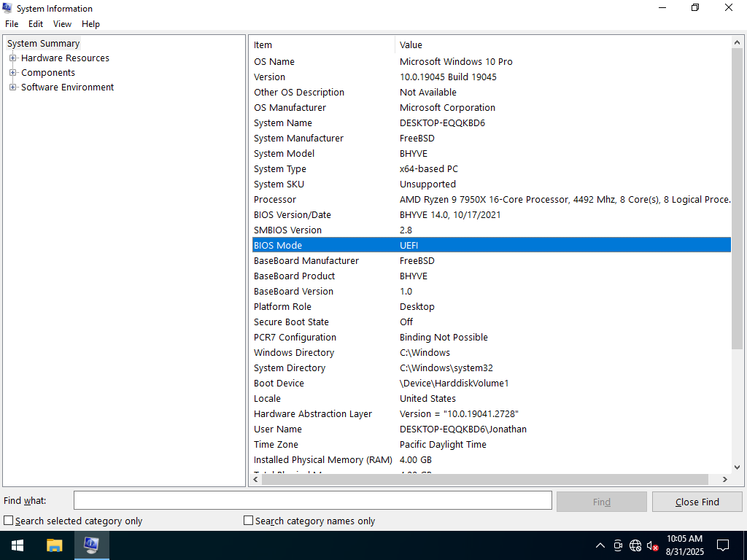Screen dimensions: 747x560
Task: Select the Installed Physical Memory (RAM) row
Action: (491, 460)
